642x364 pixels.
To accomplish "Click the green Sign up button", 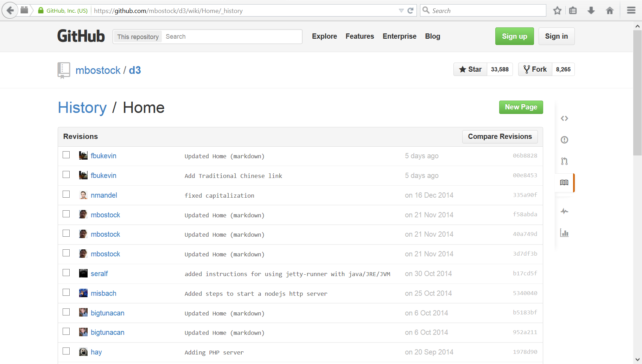I will [514, 36].
